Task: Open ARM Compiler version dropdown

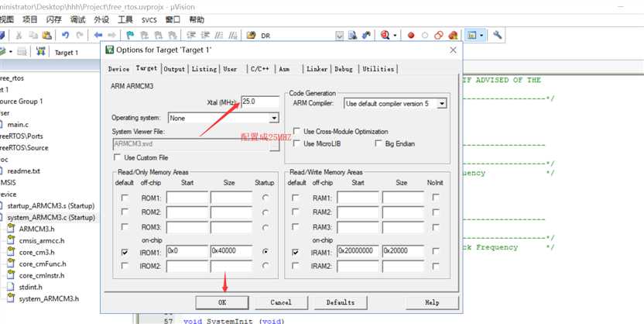Action: [441, 104]
